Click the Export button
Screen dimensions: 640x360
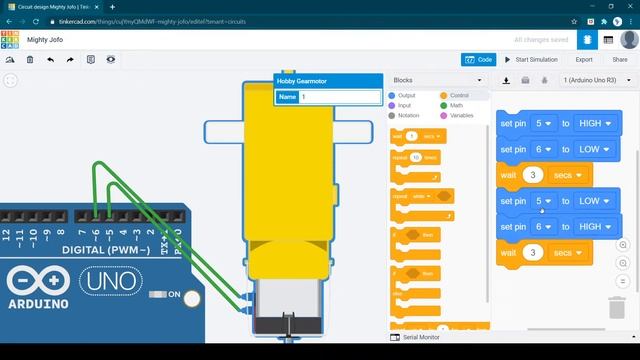click(x=584, y=60)
